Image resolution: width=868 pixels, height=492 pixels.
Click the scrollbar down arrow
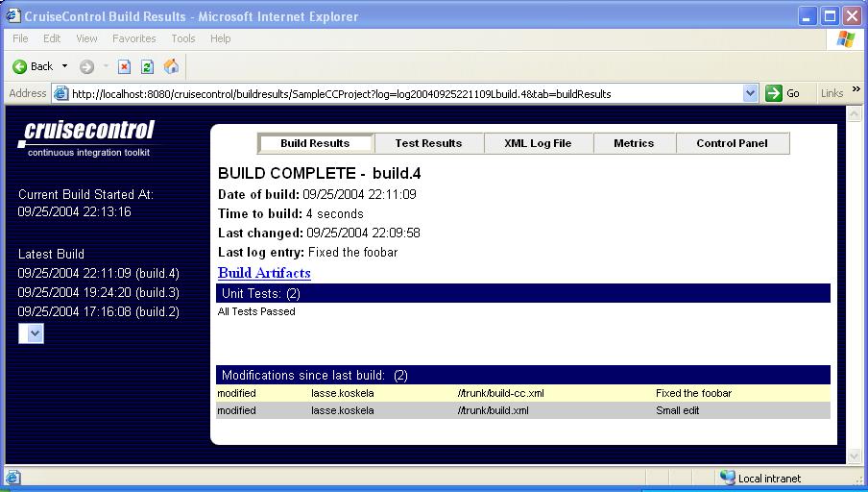tap(855, 456)
